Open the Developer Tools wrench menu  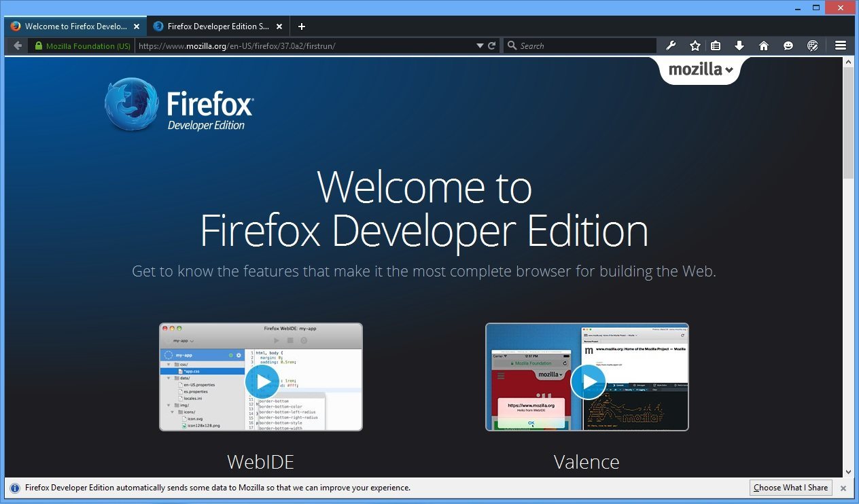tap(671, 46)
